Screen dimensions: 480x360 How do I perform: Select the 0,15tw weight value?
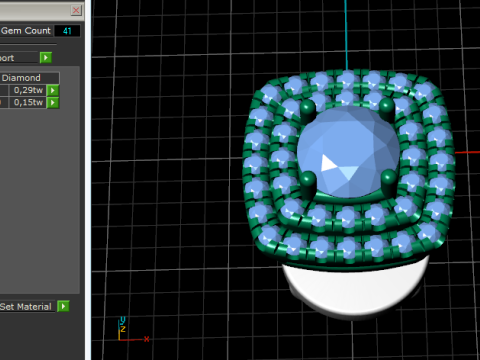[27, 103]
